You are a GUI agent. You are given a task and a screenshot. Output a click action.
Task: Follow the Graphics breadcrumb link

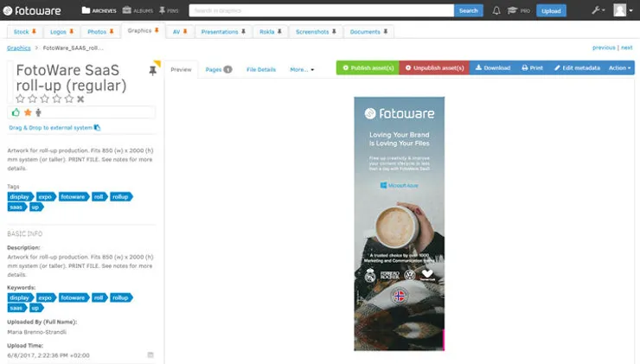(19, 48)
